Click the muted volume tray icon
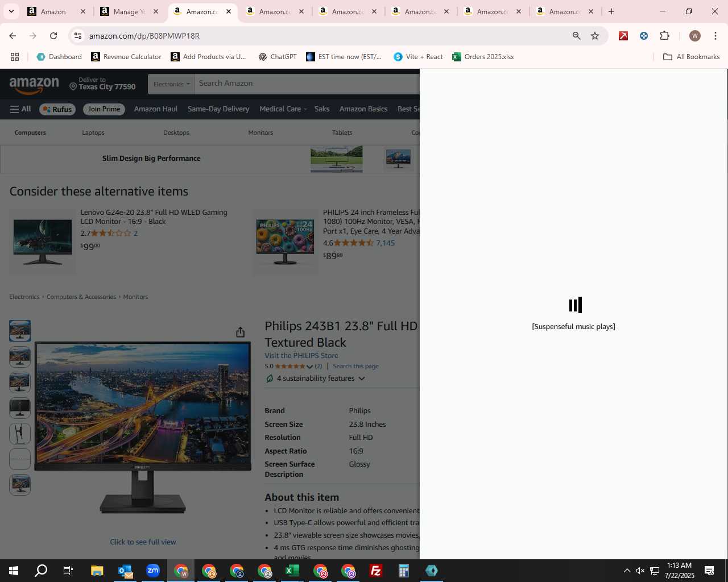728x582 pixels. click(640, 571)
